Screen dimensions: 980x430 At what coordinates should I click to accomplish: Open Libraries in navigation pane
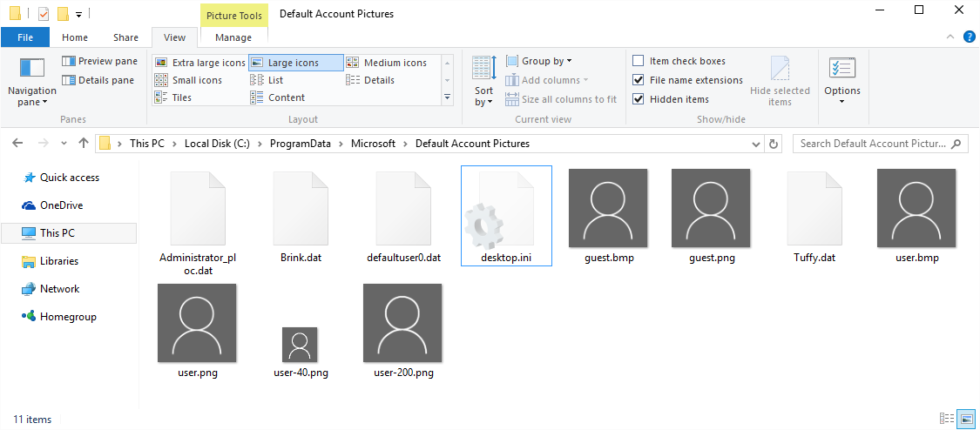point(51,261)
